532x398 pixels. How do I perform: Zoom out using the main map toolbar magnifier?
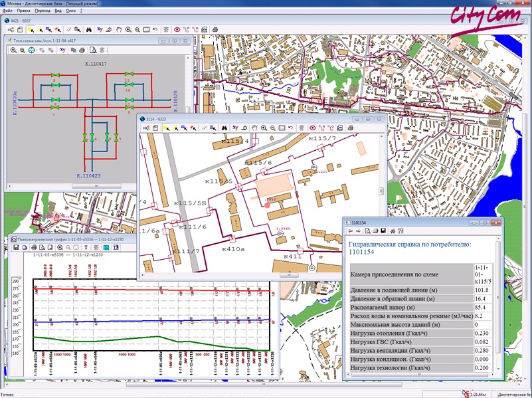[137, 30]
